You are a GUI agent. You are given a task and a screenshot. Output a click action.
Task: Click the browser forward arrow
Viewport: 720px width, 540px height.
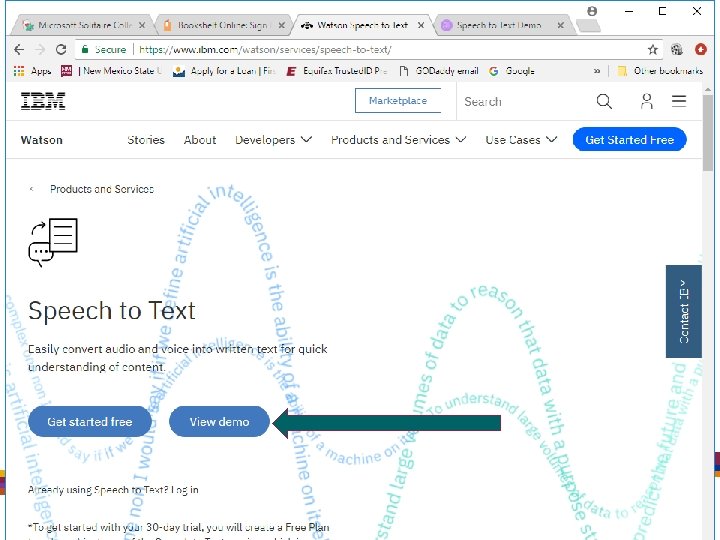click(40, 50)
